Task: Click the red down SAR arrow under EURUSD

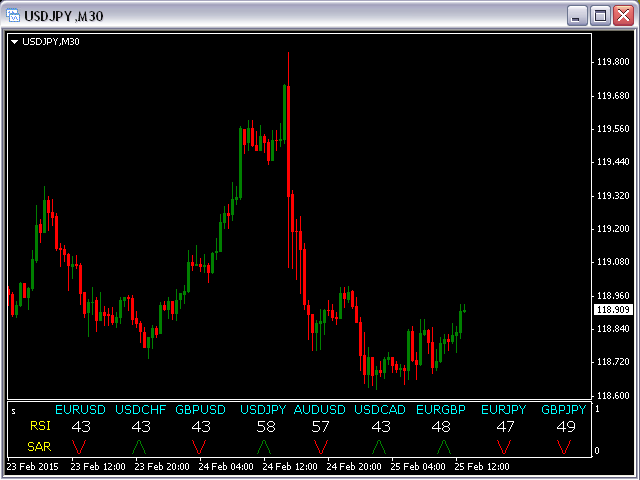Action: [79, 447]
